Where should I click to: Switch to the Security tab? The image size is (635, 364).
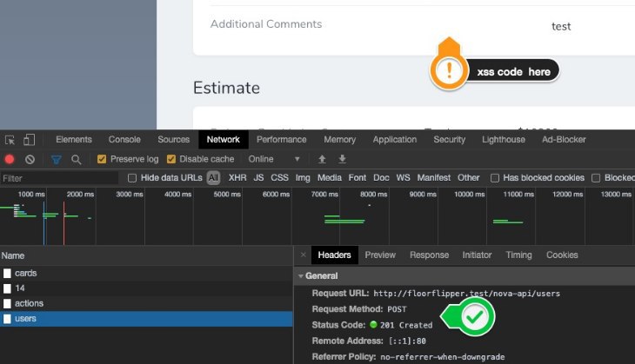tap(450, 140)
